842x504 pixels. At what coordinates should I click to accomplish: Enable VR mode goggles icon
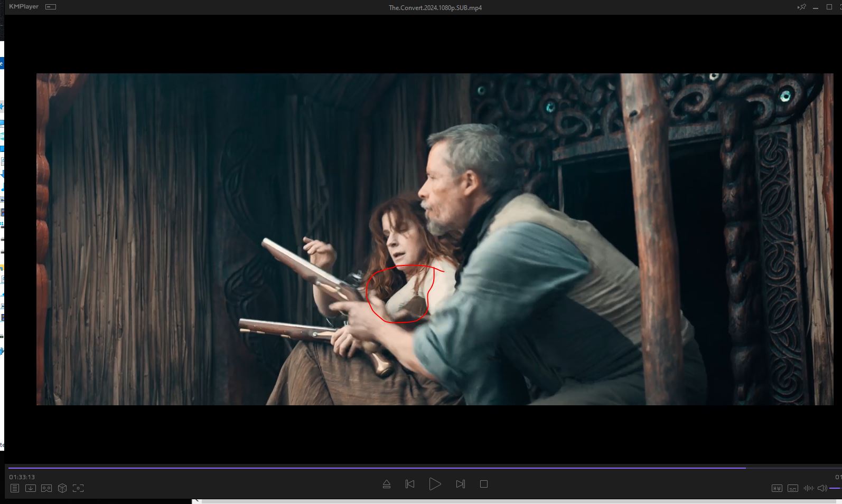pos(46,488)
